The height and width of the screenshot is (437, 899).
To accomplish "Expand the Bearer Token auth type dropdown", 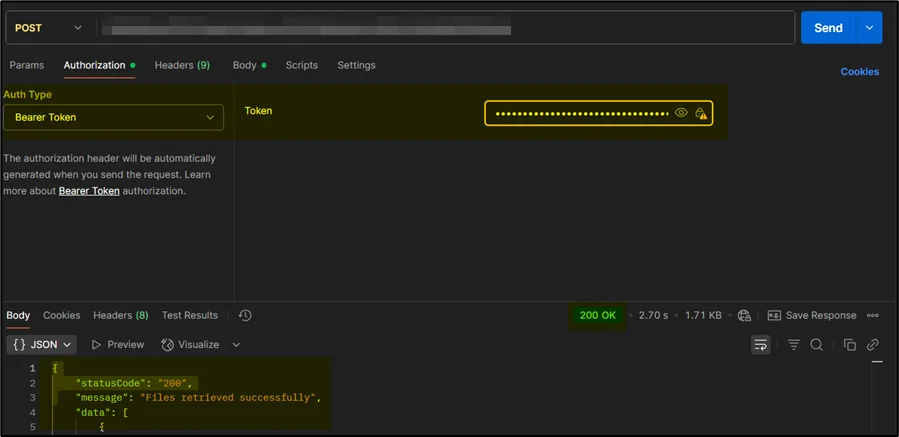I will (114, 117).
